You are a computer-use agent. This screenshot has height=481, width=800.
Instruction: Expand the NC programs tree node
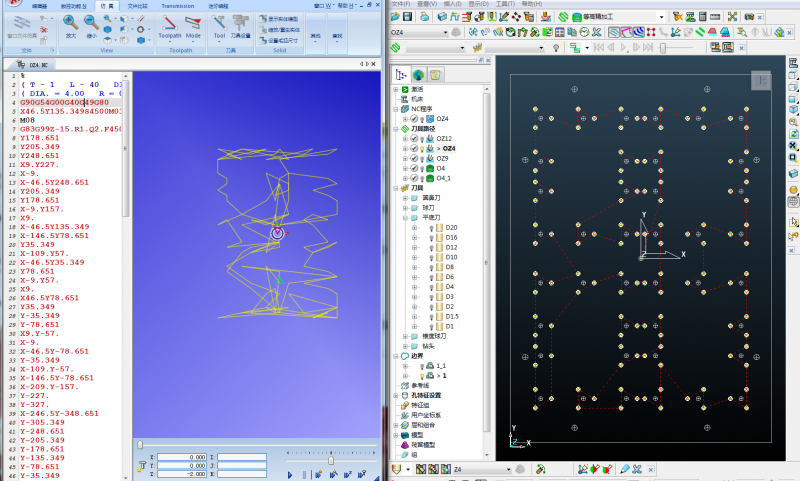pos(395,109)
